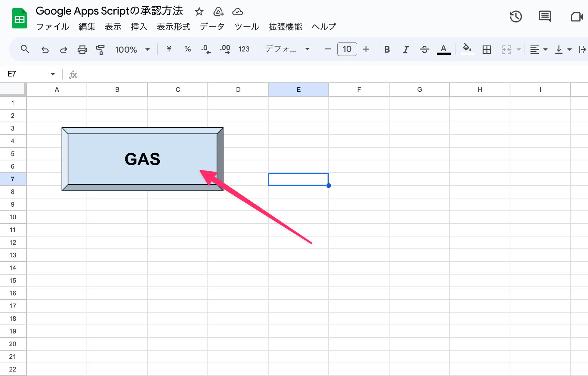This screenshot has height=376, width=588.
Task: Increase decimal places
Action: (225, 49)
